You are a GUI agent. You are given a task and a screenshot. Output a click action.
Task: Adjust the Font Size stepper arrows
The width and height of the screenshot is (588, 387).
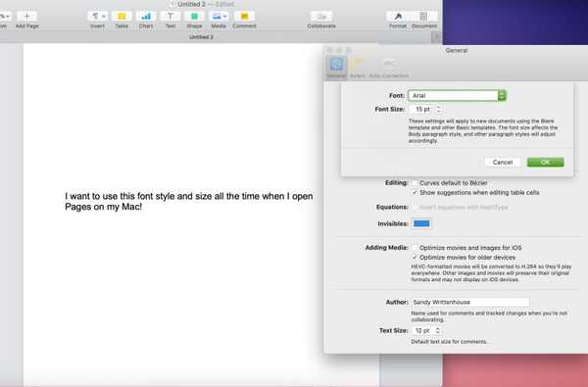click(438, 109)
